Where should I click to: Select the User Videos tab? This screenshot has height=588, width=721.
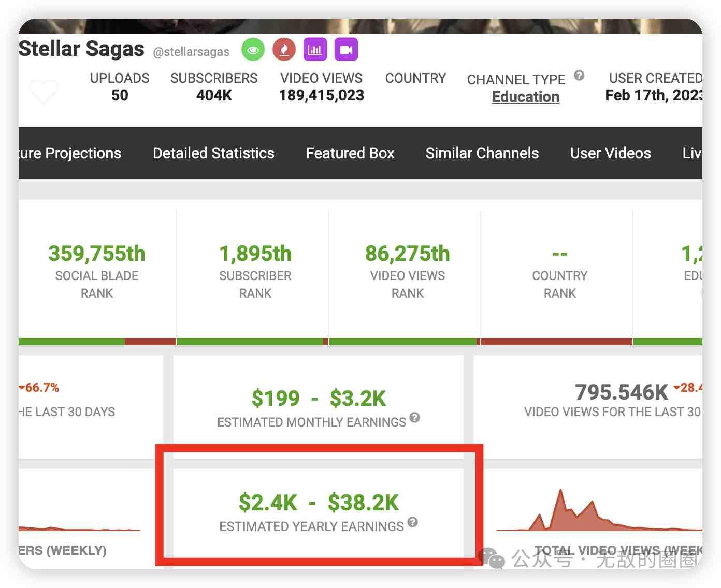tap(610, 153)
